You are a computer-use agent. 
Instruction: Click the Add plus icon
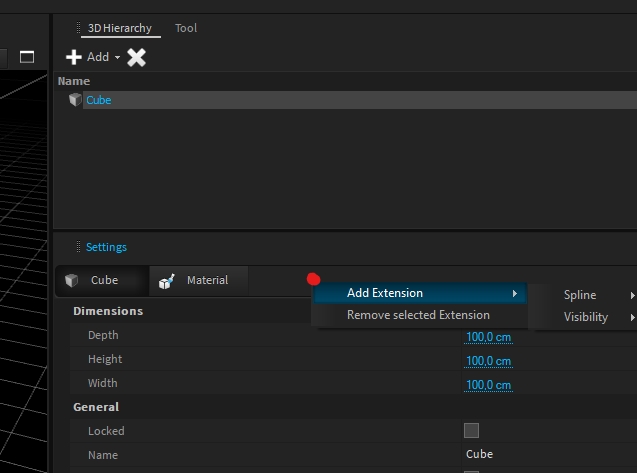pos(74,57)
